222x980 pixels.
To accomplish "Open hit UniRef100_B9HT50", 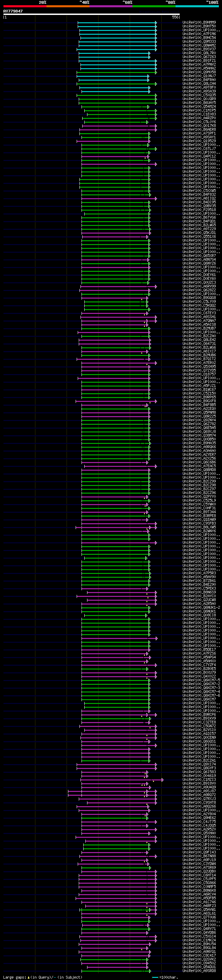I will (x=199, y=26).
